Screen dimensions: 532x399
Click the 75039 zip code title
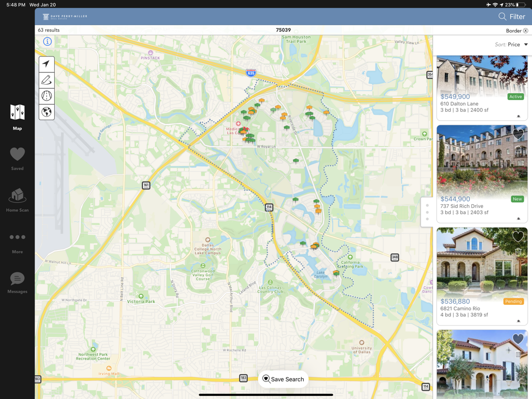click(x=284, y=30)
